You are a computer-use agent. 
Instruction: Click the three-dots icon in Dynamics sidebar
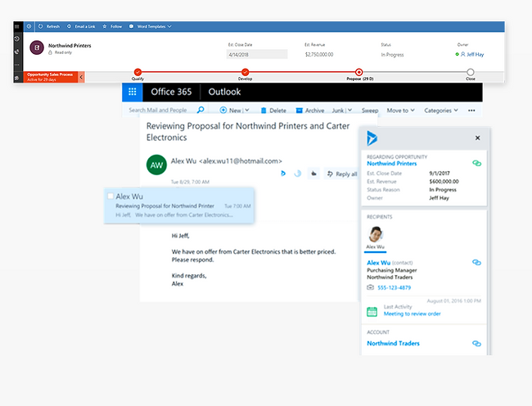click(x=16, y=65)
